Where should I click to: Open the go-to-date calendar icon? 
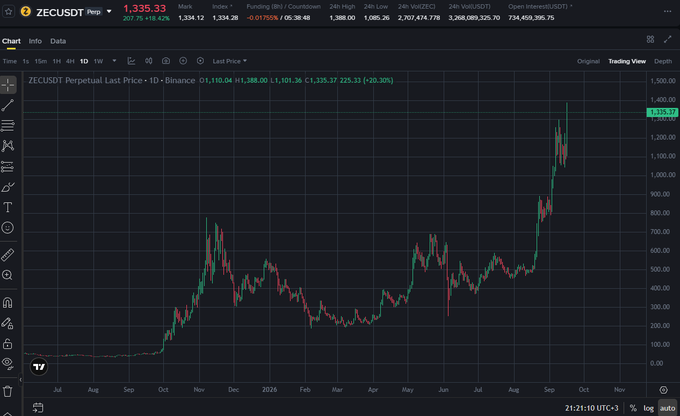[38, 408]
